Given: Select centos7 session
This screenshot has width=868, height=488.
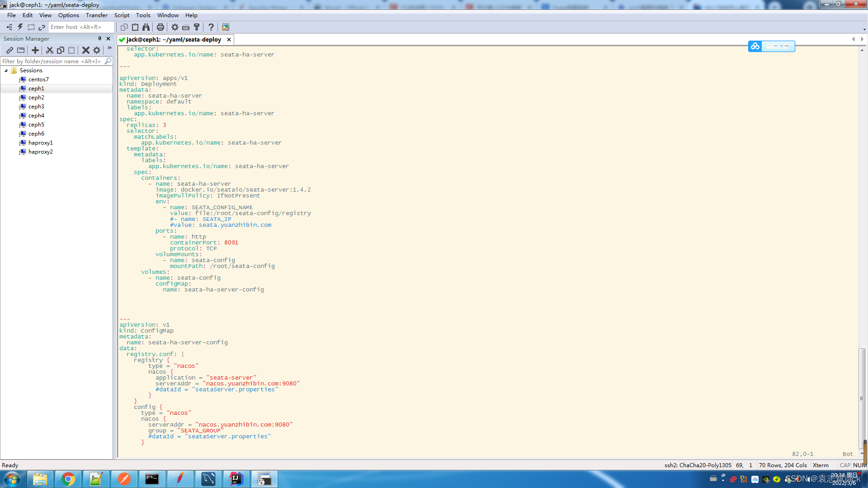Looking at the screenshot, I should 38,80.
